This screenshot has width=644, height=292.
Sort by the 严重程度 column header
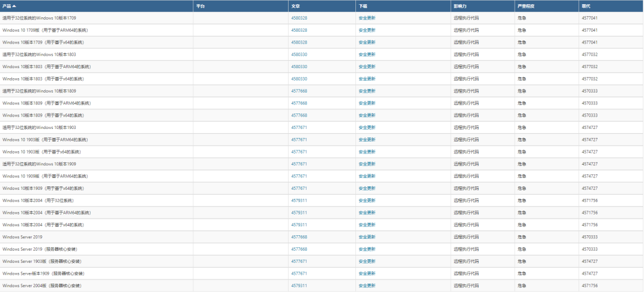(526, 6)
